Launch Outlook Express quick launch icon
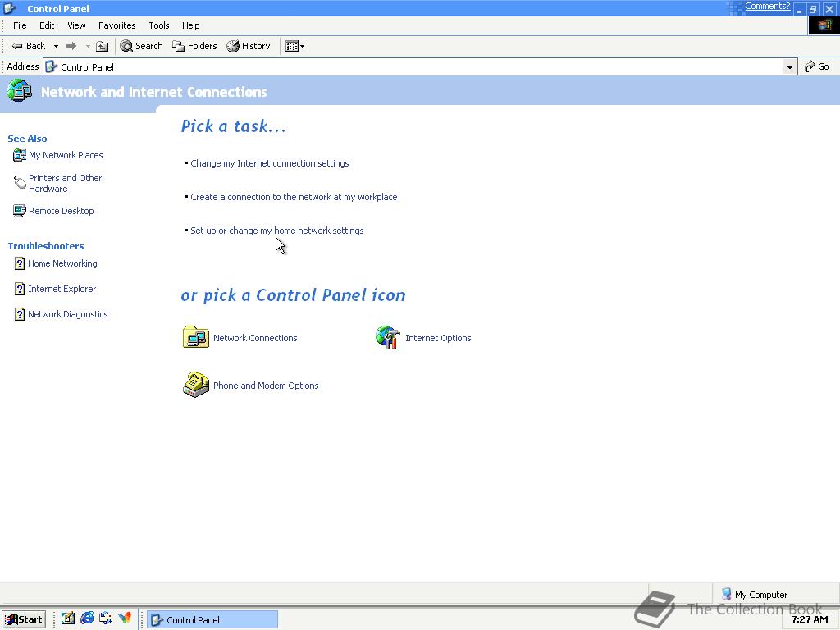 coord(106,619)
